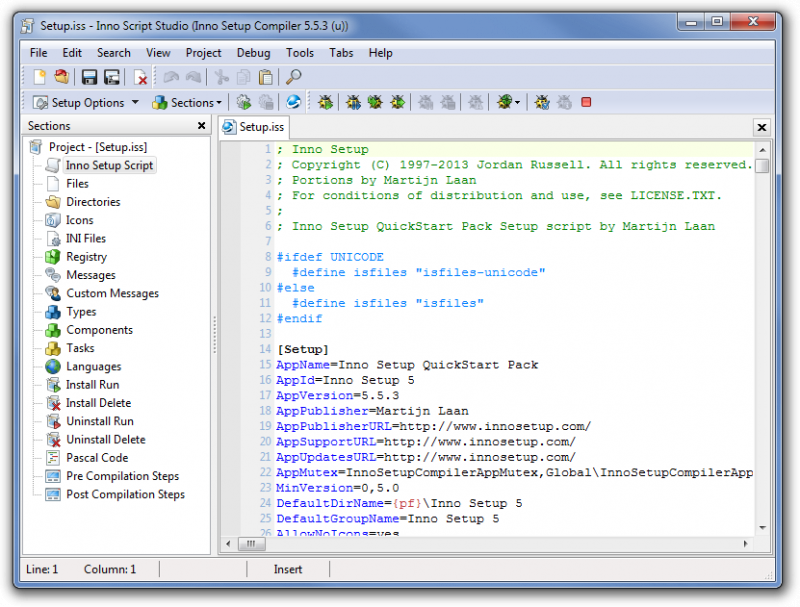Click the Compile script gear icon

click(243, 102)
